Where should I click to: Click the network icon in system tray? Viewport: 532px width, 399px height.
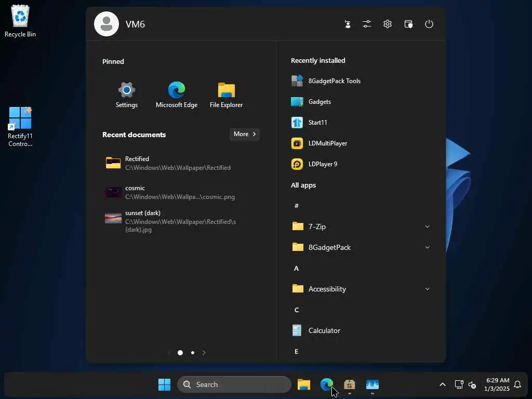coord(459,384)
